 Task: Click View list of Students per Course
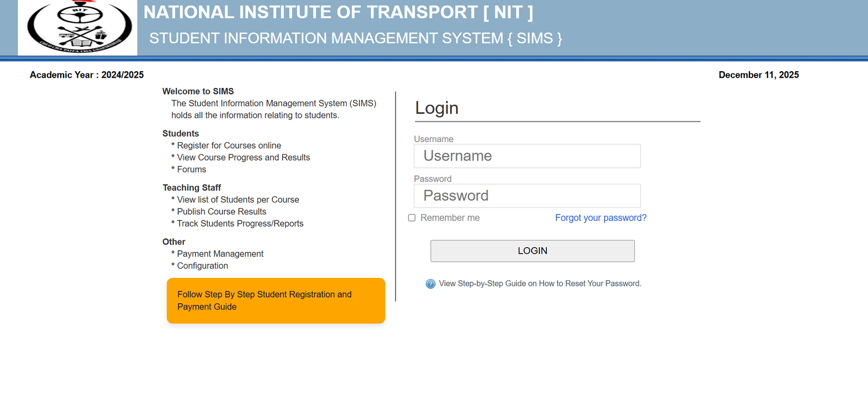pos(238,200)
